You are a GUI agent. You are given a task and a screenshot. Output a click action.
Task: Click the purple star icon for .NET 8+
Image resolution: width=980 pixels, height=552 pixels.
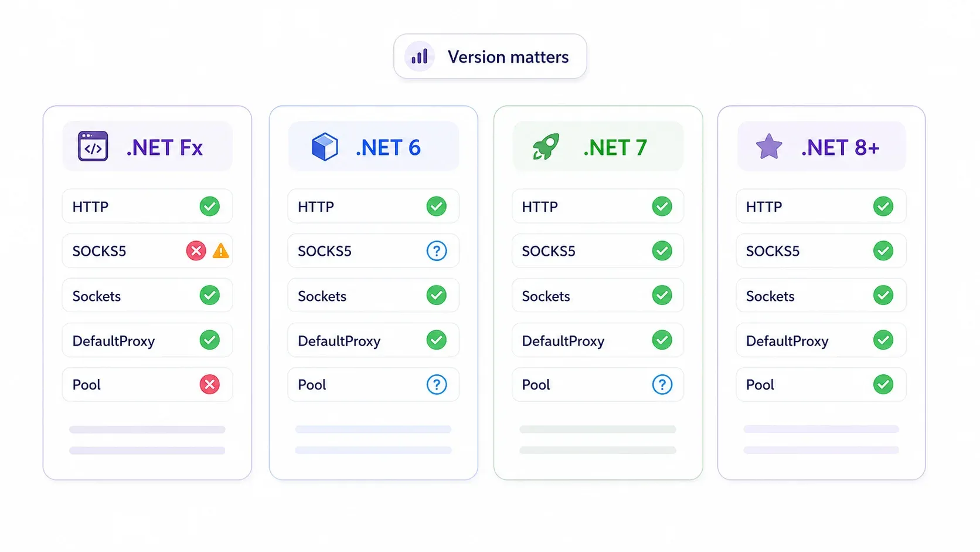coord(769,147)
